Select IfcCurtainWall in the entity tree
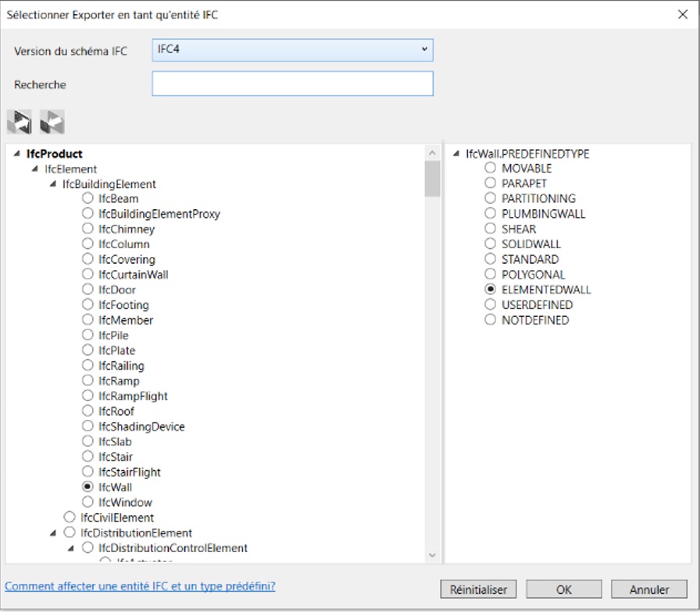The height and width of the screenshot is (612, 700). 87,274
